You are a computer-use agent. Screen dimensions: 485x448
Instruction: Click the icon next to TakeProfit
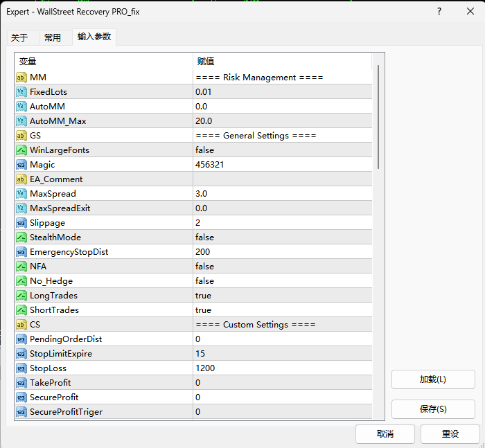(x=21, y=382)
